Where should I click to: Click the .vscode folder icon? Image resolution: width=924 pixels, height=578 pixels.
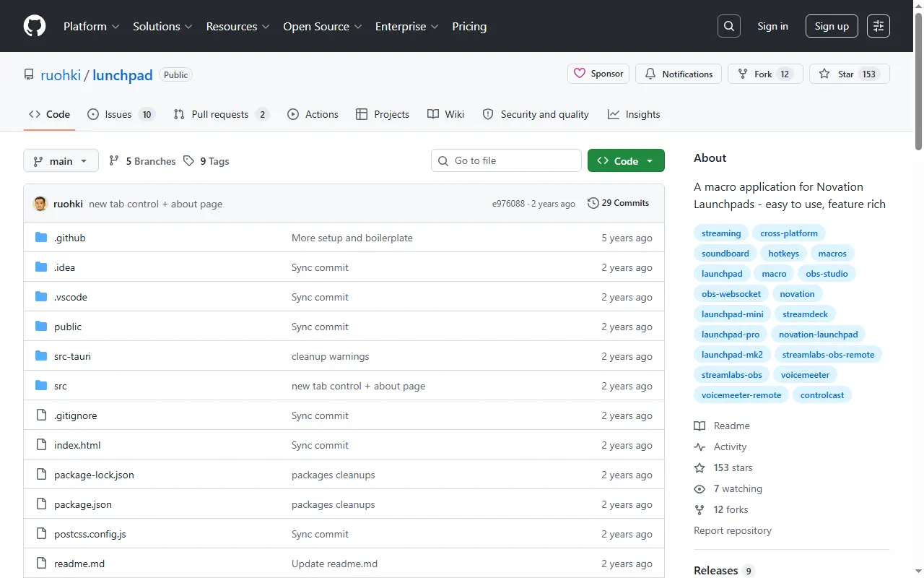tap(41, 297)
